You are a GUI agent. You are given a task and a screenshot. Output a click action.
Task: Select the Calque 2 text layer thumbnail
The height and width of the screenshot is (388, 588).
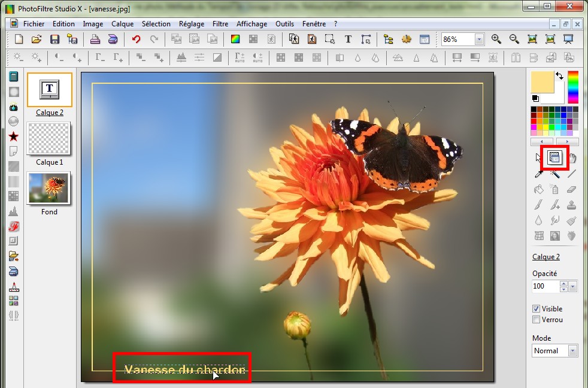(x=50, y=90)
